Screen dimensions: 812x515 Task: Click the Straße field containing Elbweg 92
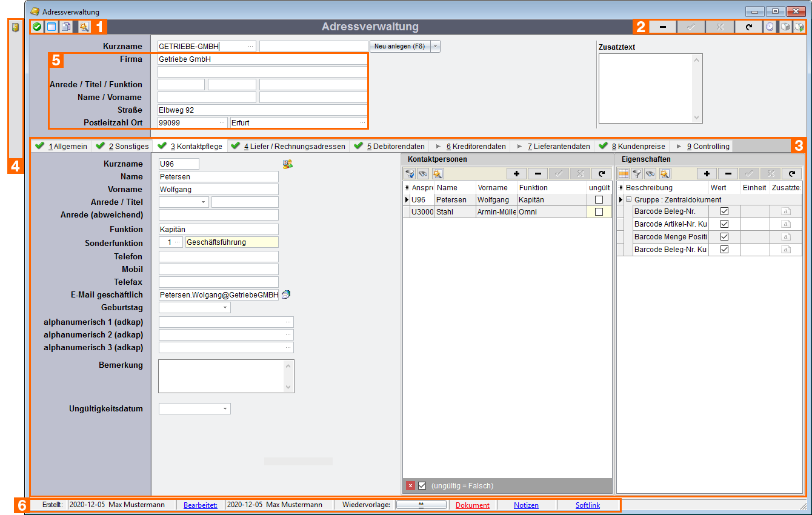262,110
